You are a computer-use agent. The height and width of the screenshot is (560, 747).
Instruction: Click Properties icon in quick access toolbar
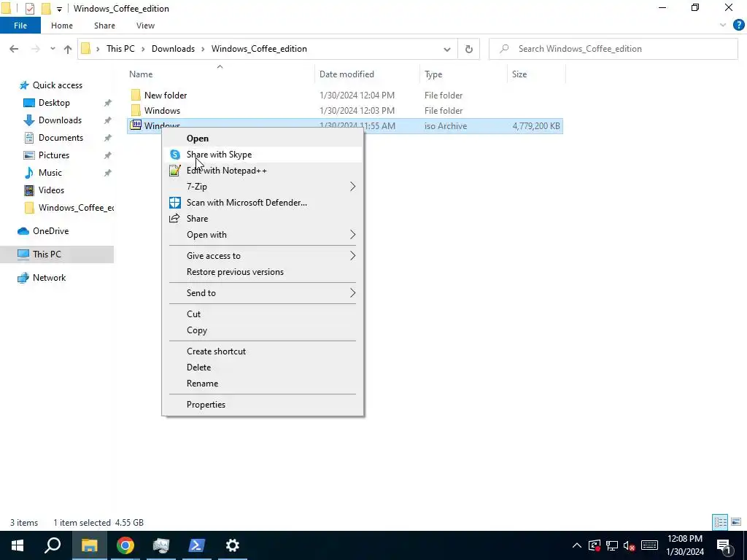coord(29,9)
